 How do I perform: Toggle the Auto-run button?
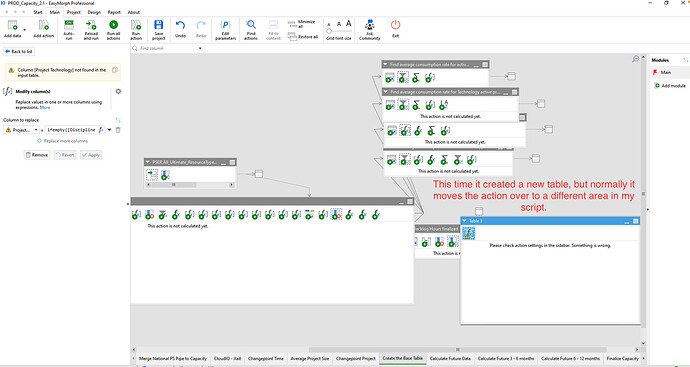click(69, 25)
